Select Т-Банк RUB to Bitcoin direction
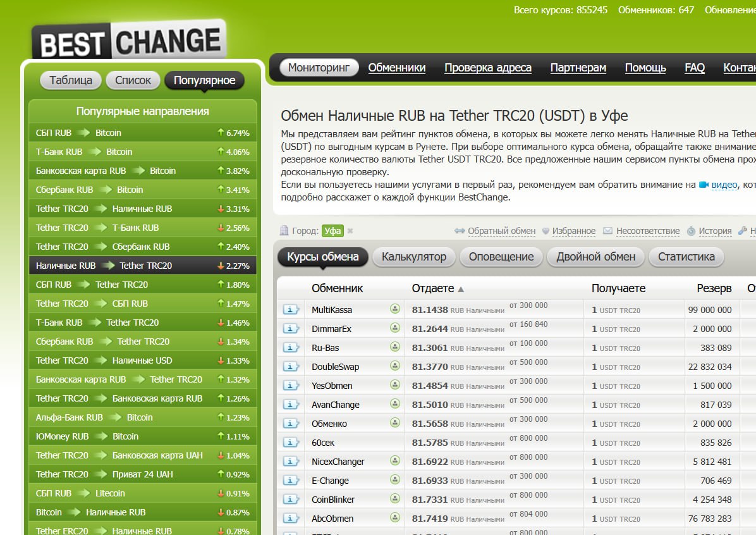The height and width of the screenshot is (535, 756). coord(143,152)
